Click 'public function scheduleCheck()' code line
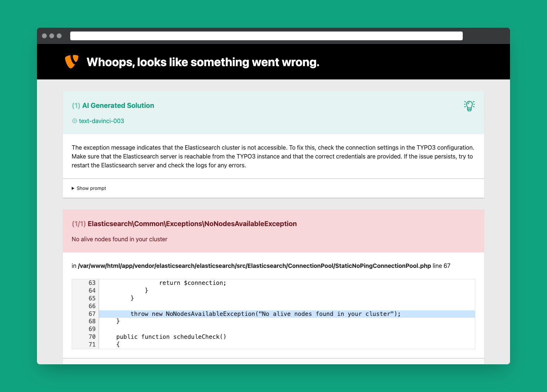The width and height of the screenshot is (547, 392). [x=171, y=337]
